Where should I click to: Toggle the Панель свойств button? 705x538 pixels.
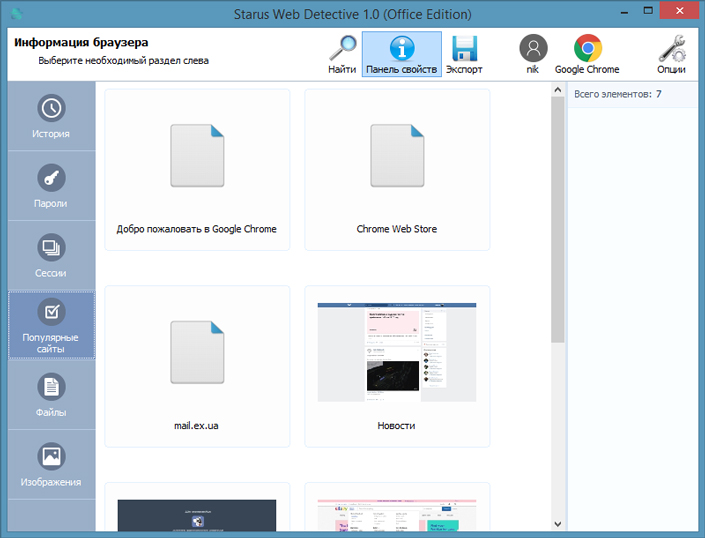[402, 54]
